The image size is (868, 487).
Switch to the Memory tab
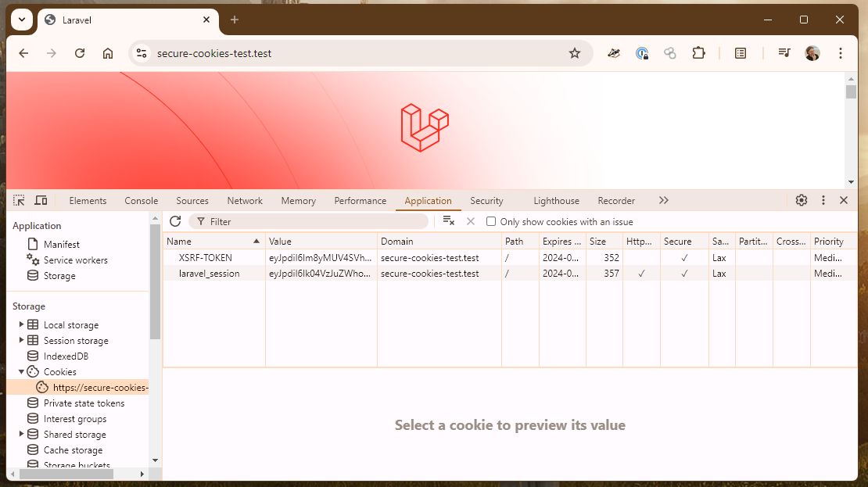[x=299, y=201]
